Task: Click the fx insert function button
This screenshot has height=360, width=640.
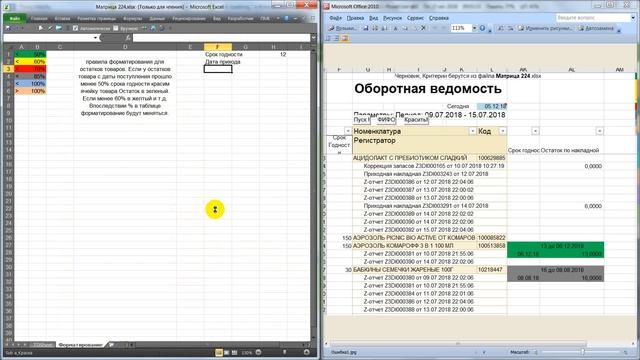Action: [128, 38]
